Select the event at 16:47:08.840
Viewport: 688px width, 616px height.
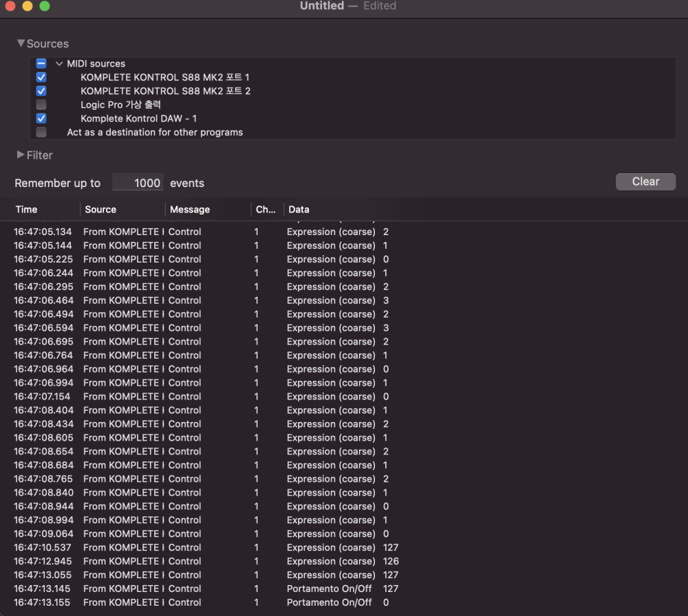pyautogui.click(x=344, y=493)
